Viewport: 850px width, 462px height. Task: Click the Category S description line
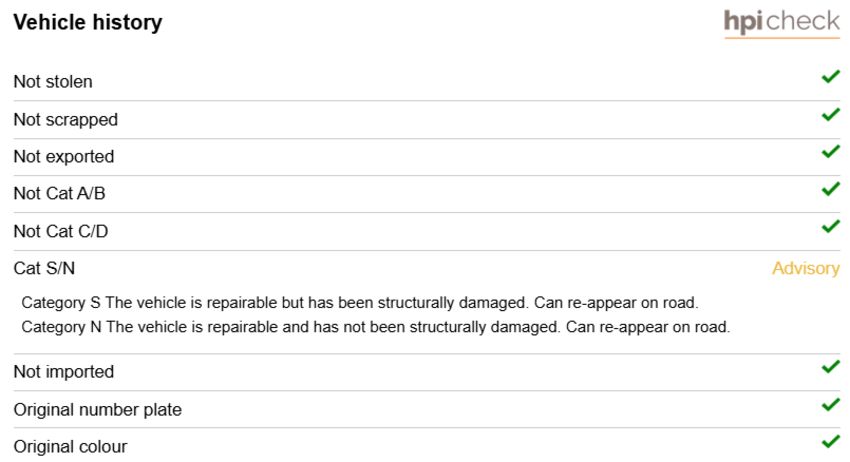[x=360, y=303]
